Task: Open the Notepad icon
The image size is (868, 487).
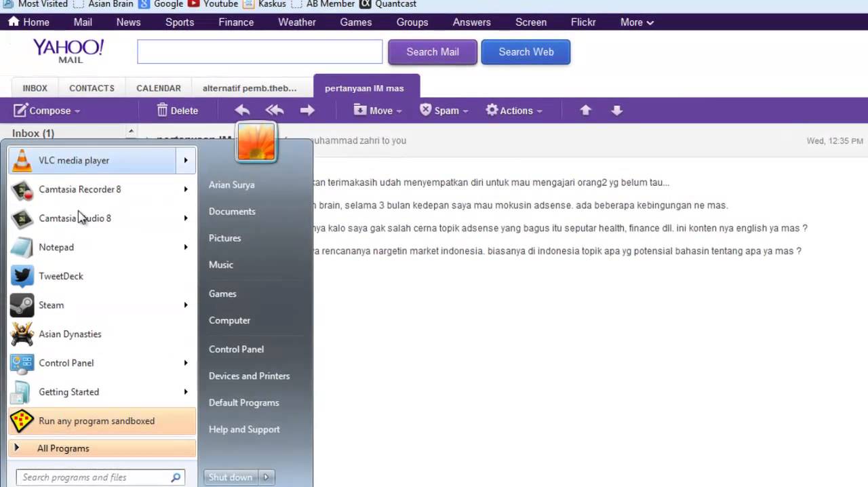Action: click(x=22, y=248)
